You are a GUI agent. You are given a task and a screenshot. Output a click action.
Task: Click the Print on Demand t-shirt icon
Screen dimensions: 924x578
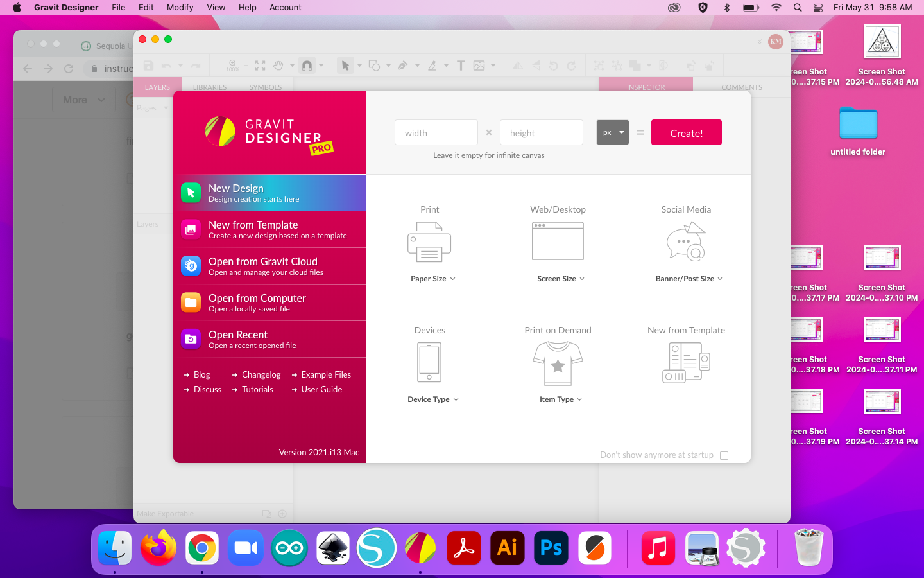[558, 363]
